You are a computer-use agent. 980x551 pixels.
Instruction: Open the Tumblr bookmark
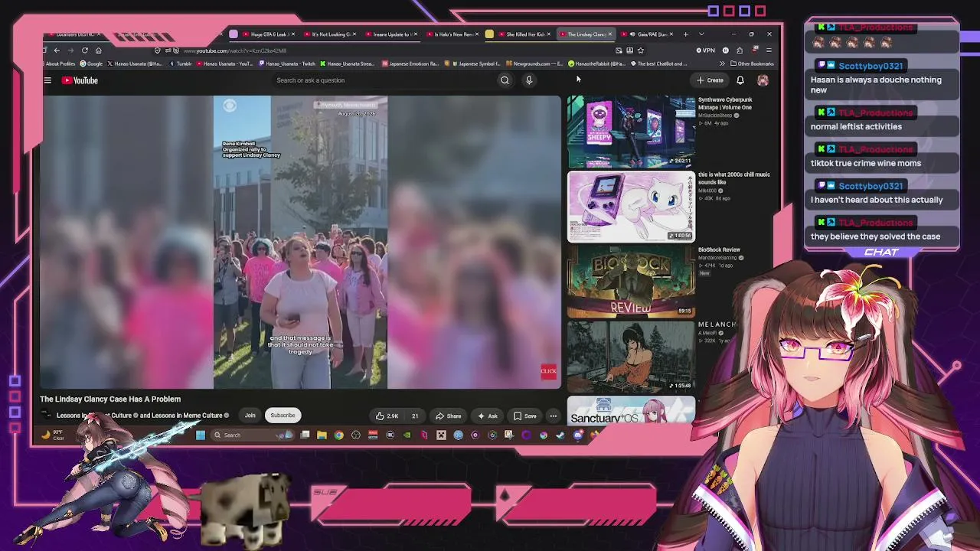coord(181,64)
